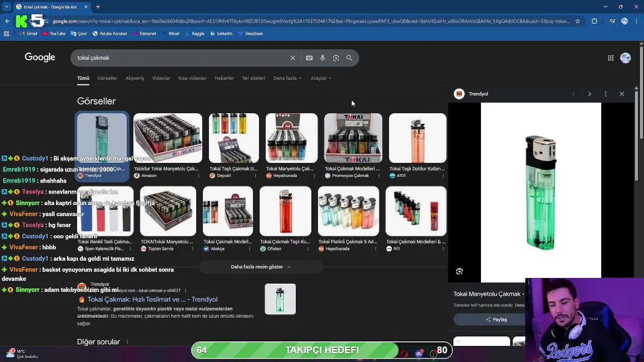Screen dimensions: 644x362
Task: Open the Google apps grid
Action: [611, 58]
